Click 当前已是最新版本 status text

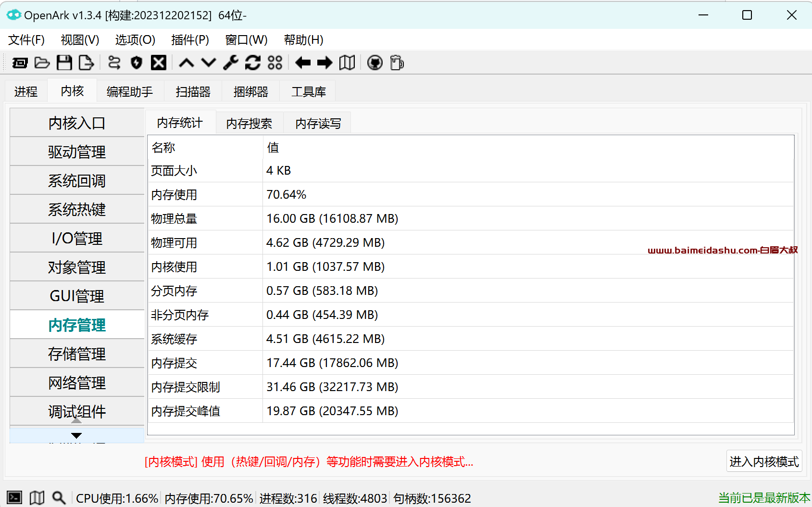click(764, 498)
